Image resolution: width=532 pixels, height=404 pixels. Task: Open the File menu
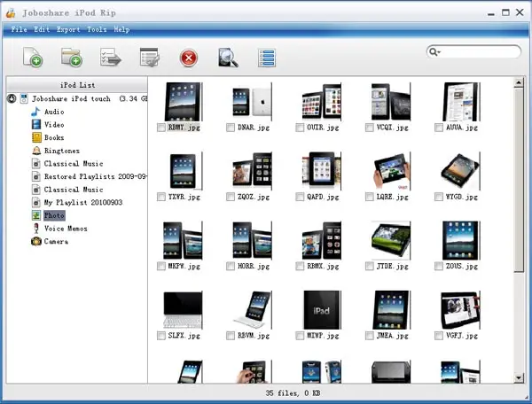coord(19,29)
